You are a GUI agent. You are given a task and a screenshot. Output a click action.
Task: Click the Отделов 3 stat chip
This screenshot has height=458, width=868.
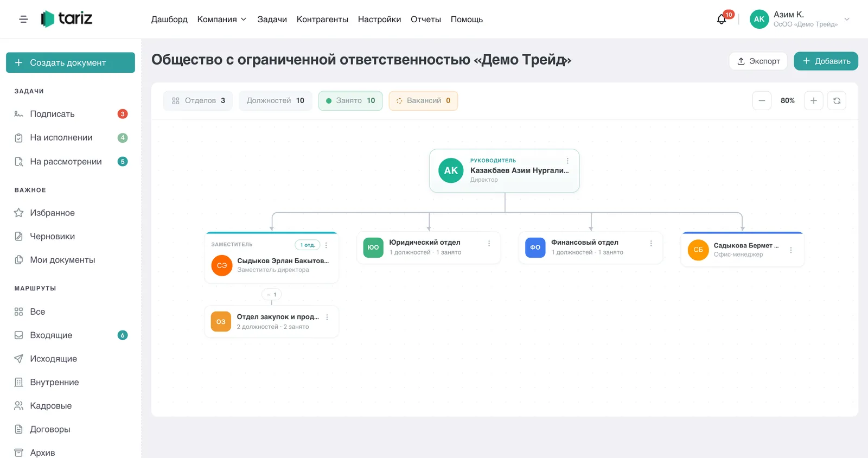tap(198, 100)
